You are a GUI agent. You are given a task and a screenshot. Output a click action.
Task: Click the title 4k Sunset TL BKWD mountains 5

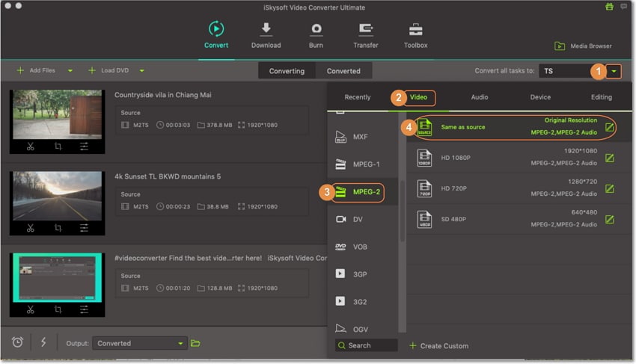(x=168, y=176)
